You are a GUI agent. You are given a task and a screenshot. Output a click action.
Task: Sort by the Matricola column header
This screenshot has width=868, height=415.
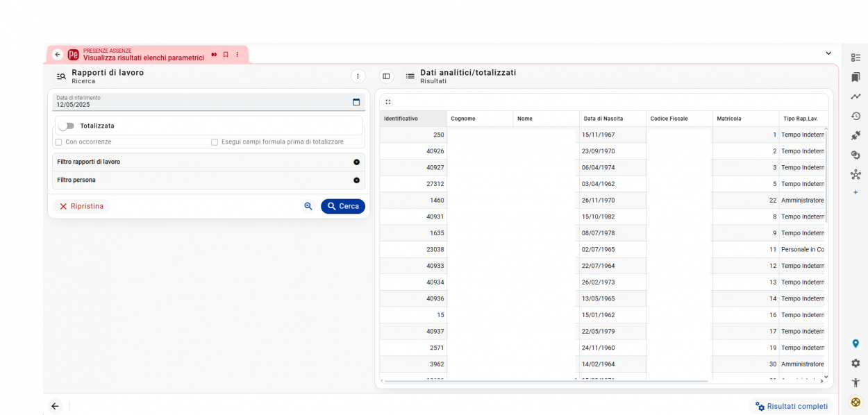[x=746, y=119]
